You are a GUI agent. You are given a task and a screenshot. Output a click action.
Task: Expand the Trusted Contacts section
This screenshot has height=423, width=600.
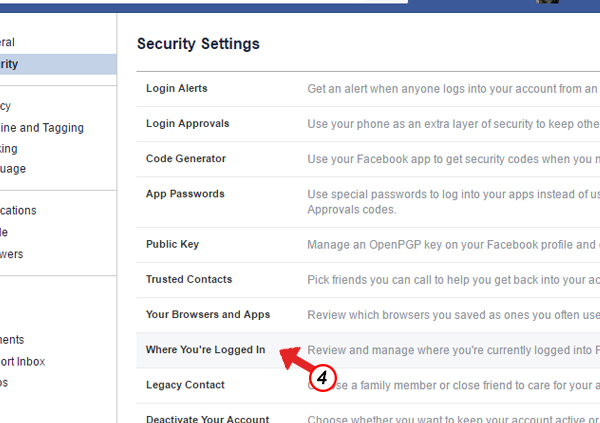click(x=368, y=280)
